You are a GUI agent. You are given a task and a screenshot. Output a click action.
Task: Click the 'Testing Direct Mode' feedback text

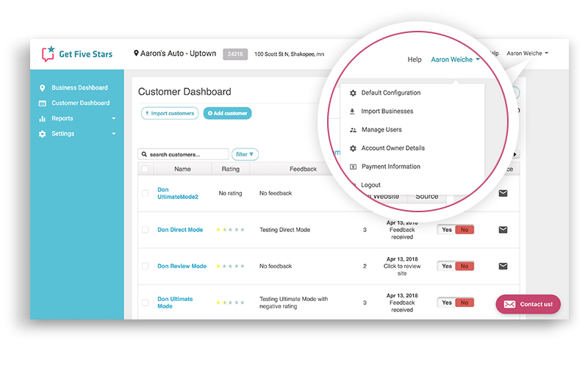coord(284,230)
